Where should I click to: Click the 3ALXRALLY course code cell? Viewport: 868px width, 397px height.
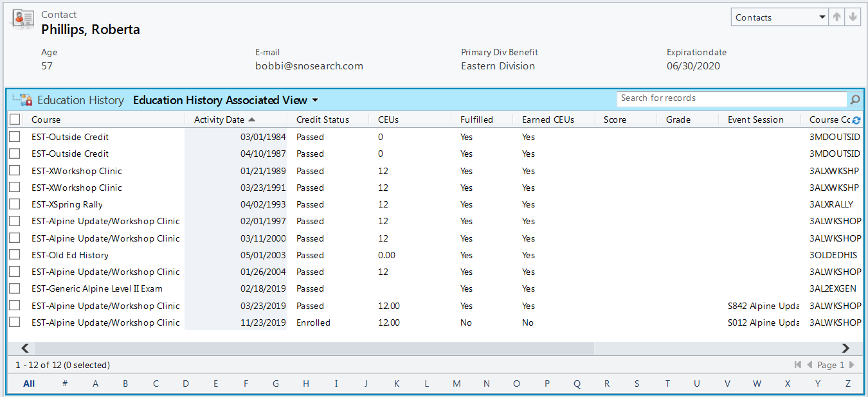(x=831, y=204)
